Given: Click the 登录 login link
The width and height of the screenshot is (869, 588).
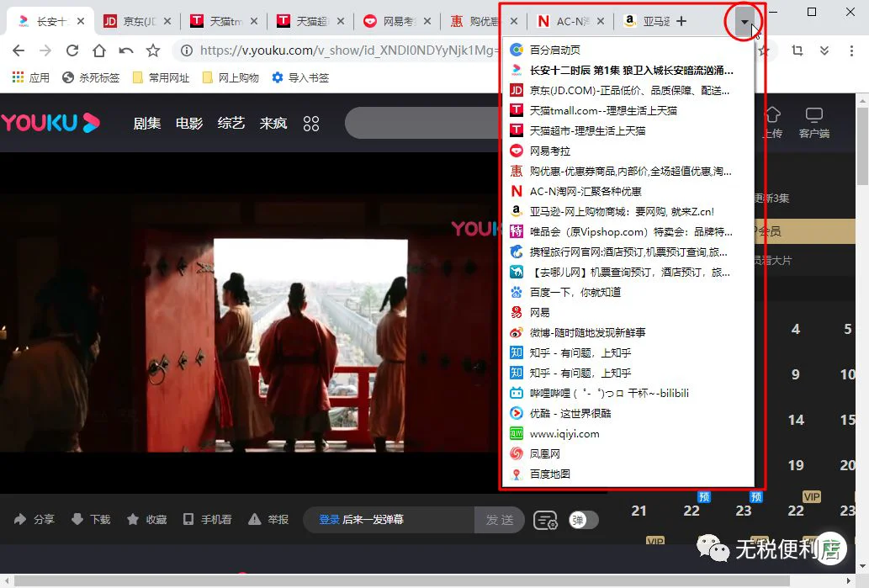Looking at the screenshot, I should 329,519.
